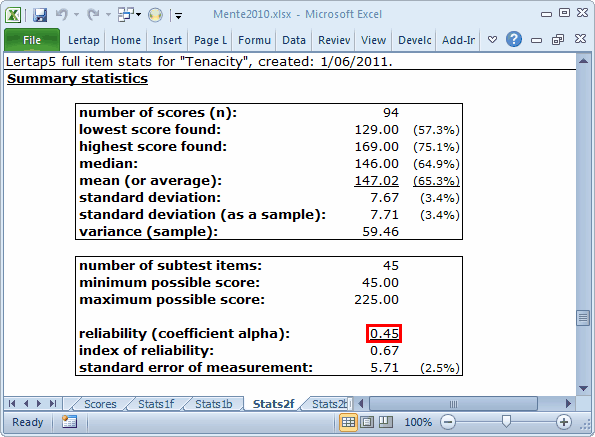This screenshot has width=595, height=437.
Task: Open the Lertap ribbon tab
Action: click(x=83, y=40)
